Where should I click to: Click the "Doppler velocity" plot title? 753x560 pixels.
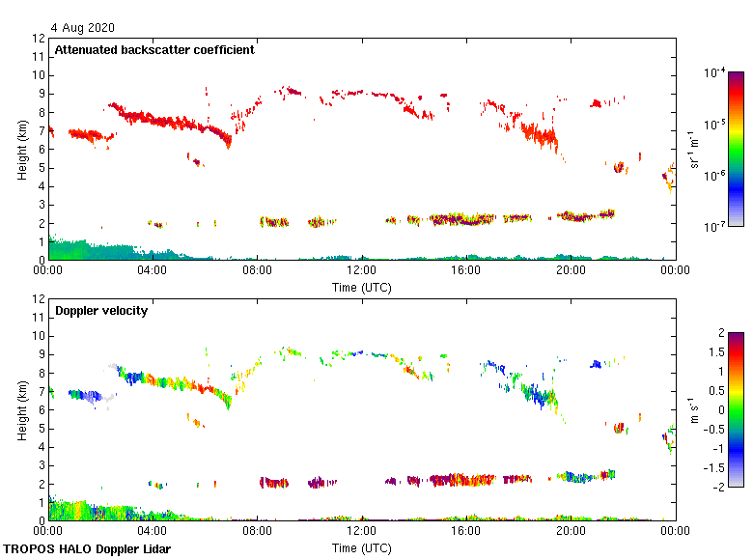click(x=99, y=311)
